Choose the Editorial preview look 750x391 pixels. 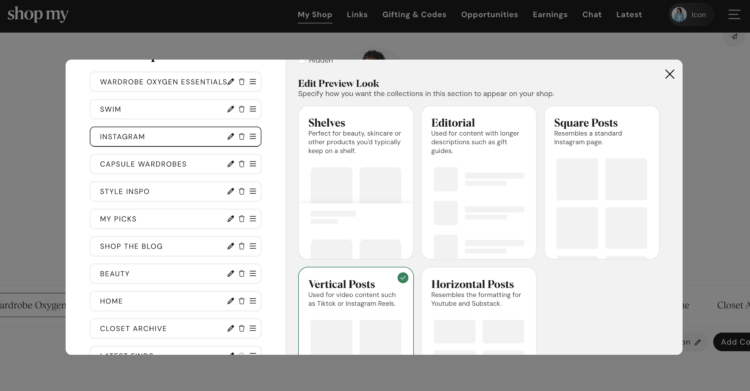click(x=479, y=182)
